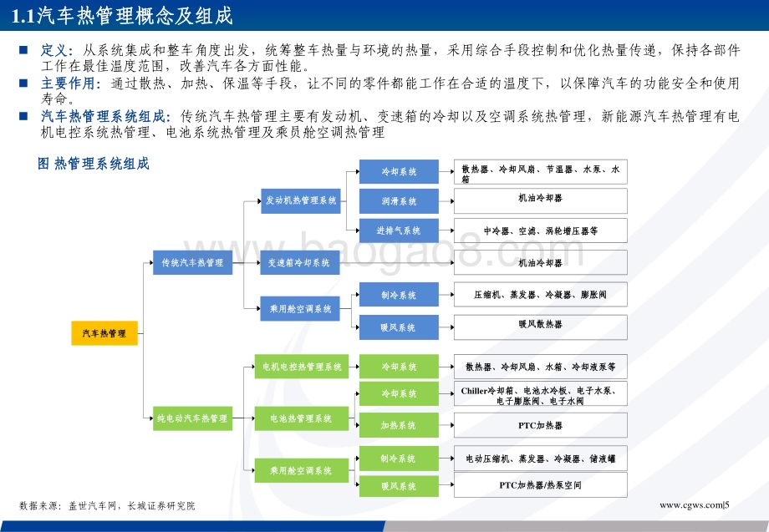
Task: Click the 压缩机、蒸发器、冷凝器、膨胀阀 box
Action: tap(541, 295)
